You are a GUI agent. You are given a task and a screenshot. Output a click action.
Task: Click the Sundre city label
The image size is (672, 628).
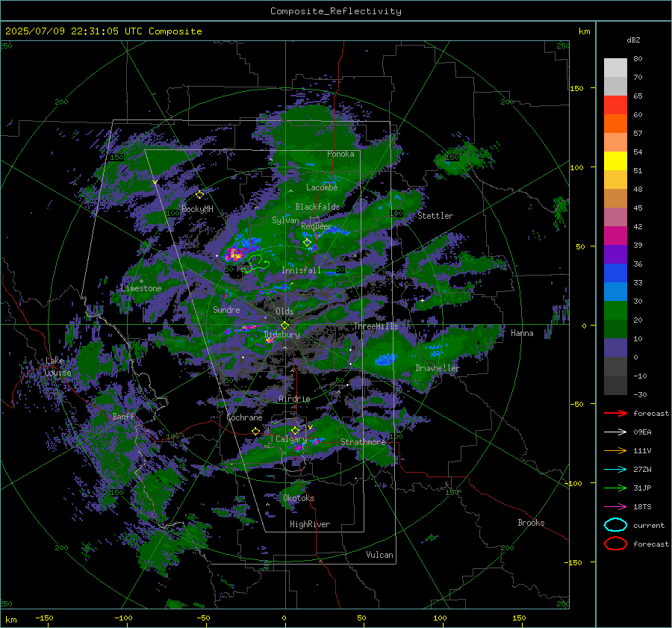pos(226,309)
